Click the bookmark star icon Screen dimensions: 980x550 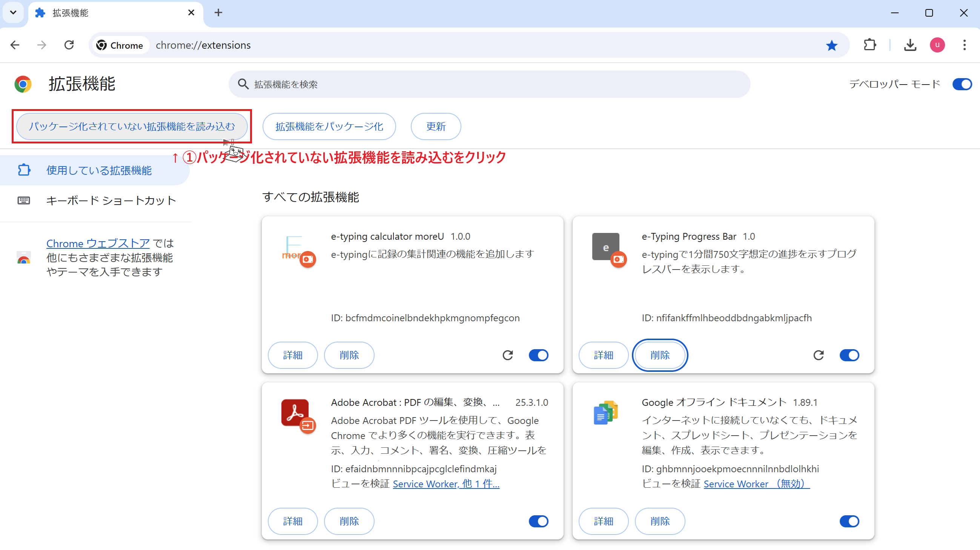click(x=832, y=45)
